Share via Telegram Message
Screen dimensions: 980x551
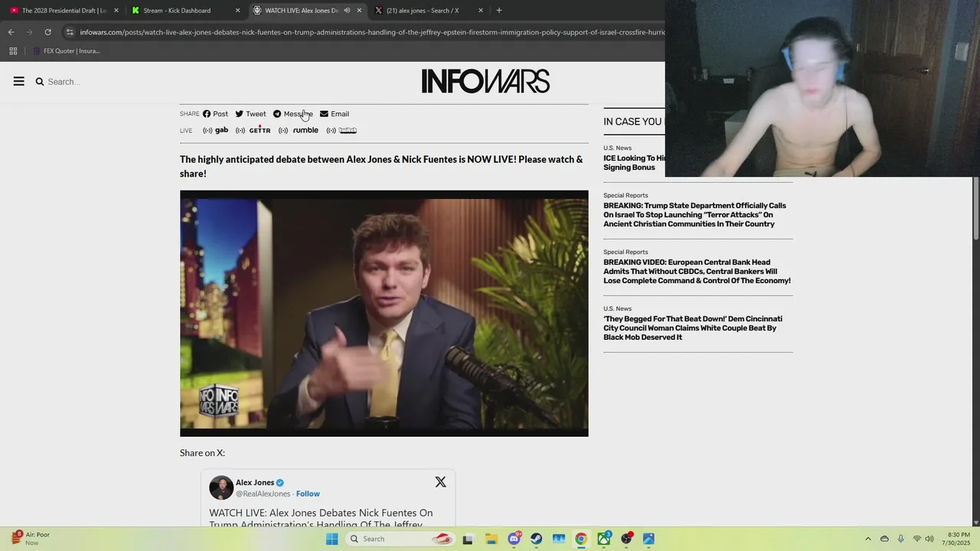[x=293, y=114]
